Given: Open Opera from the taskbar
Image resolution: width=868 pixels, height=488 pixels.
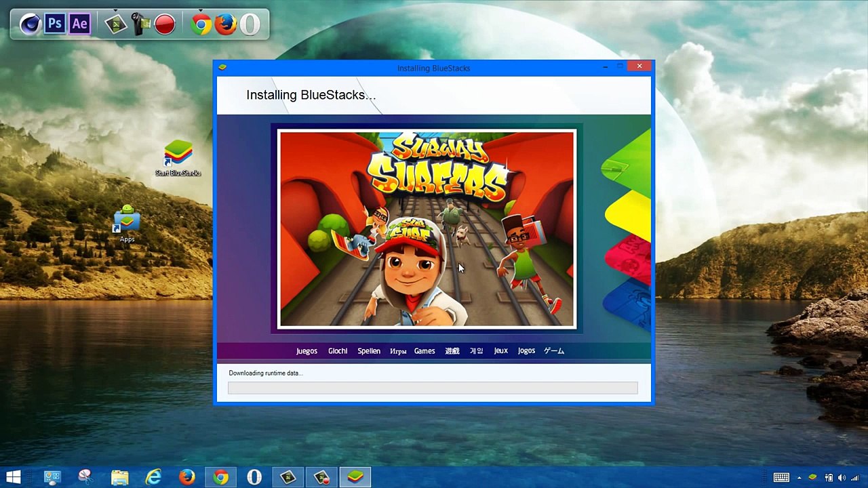Looking at the screenshot, I should (x=254, y=477).
